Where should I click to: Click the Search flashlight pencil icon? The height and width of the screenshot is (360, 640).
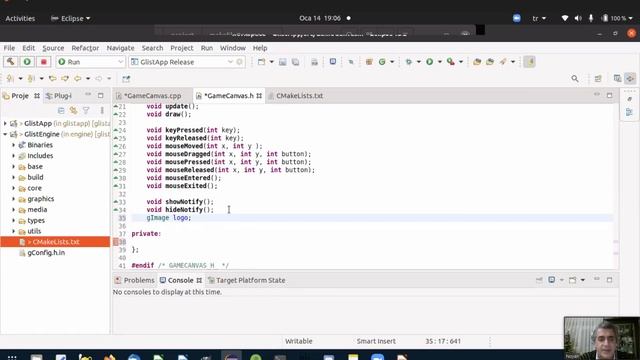[503, 62]
